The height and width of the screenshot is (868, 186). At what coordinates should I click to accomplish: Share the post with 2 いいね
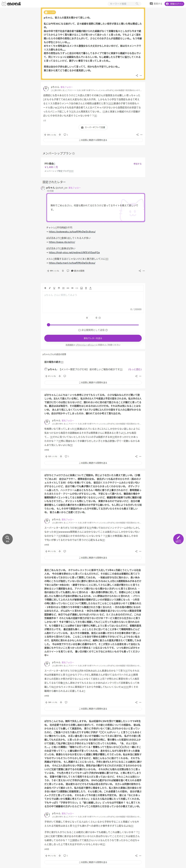136,376
